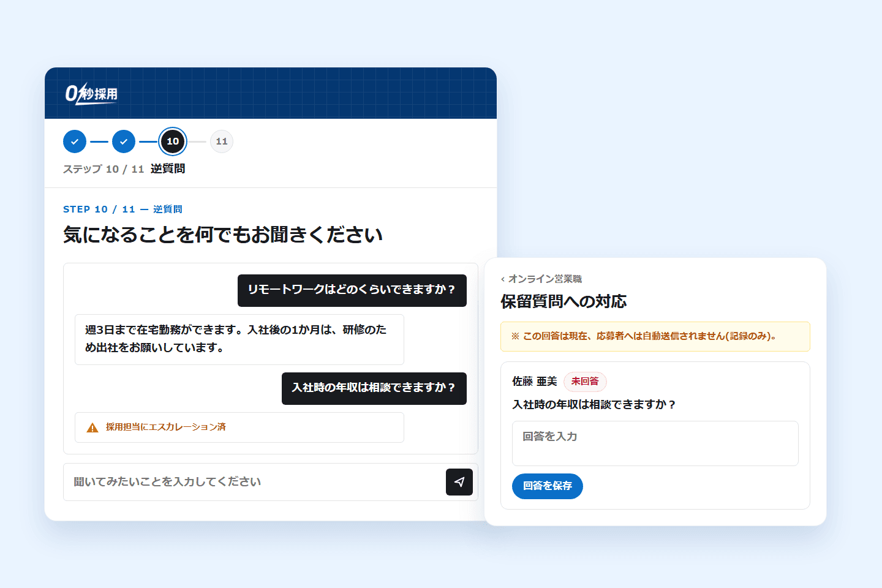Image resolution: width=882 pixels, height=588 pixels.
Task: Click the 採用担当にエスカレーション済 notice text
Action: (x=166, y=427)
